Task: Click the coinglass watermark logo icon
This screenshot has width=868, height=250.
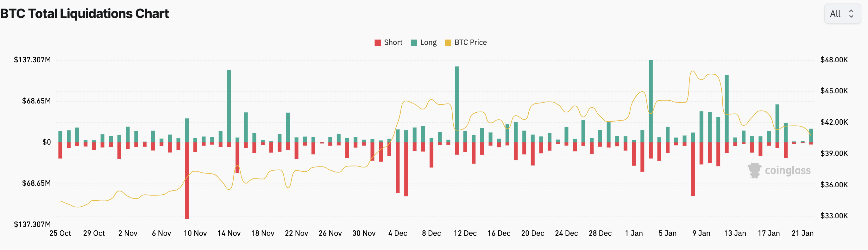Action: [x=755, y=170]
